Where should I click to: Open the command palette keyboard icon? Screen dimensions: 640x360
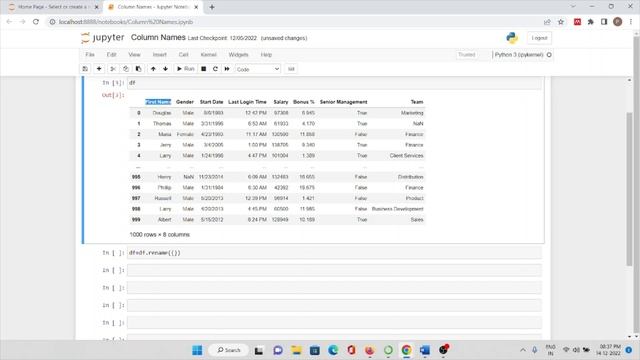(291, 69)
